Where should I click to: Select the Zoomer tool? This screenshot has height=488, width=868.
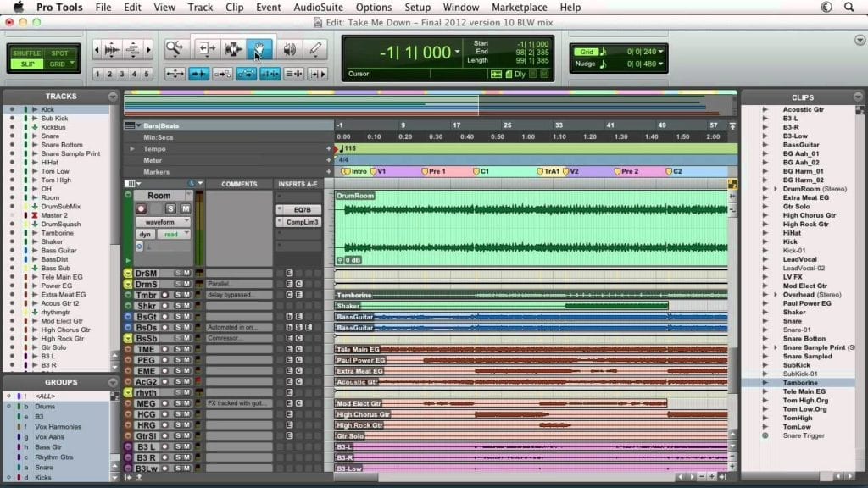click(x=175, y=49)
